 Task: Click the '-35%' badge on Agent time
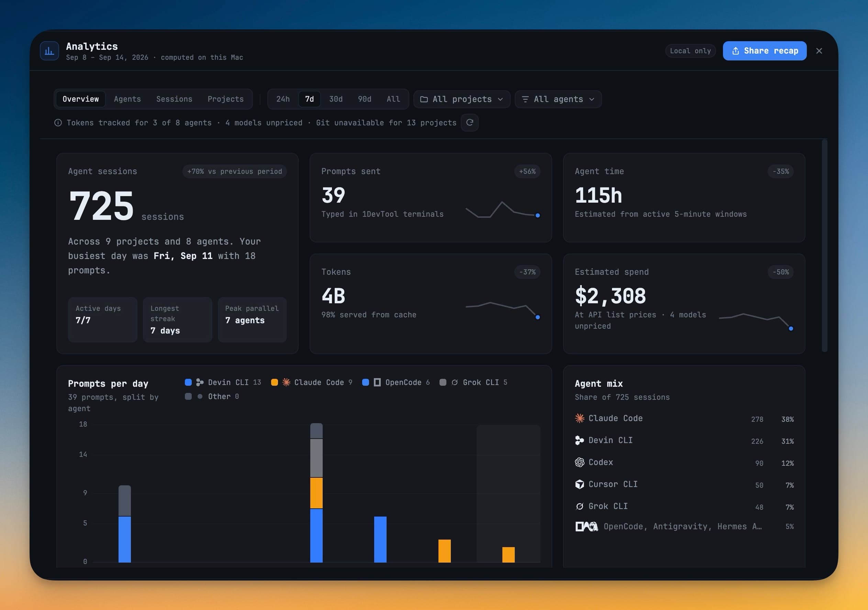click(x=781, y=172)
